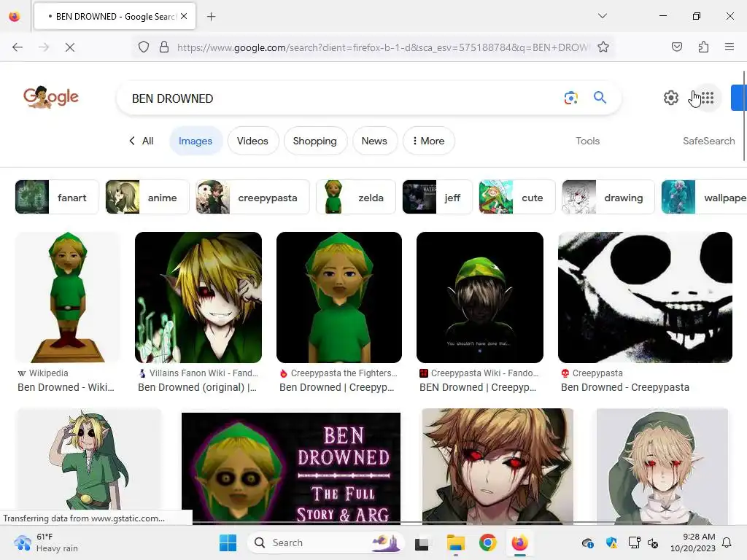Launch Google Chrome from the taskbar

tap(487, 542)
